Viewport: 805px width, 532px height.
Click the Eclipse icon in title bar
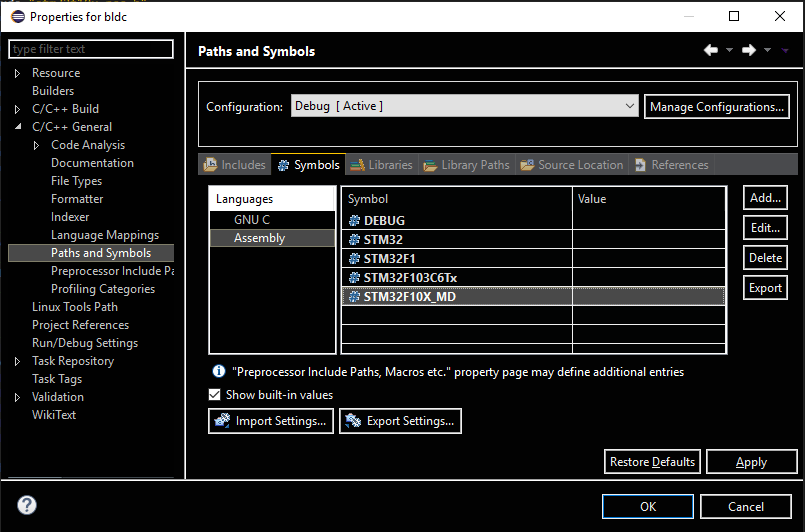click(18, 16)
